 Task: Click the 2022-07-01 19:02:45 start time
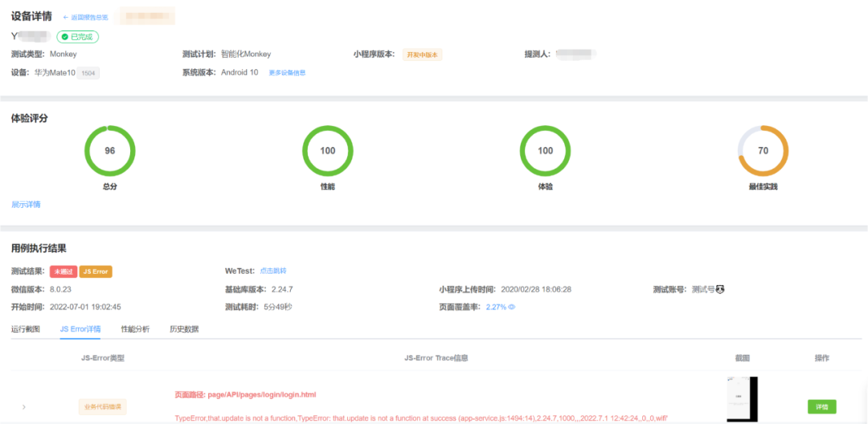pyautogui.click(x=85, y=307)
